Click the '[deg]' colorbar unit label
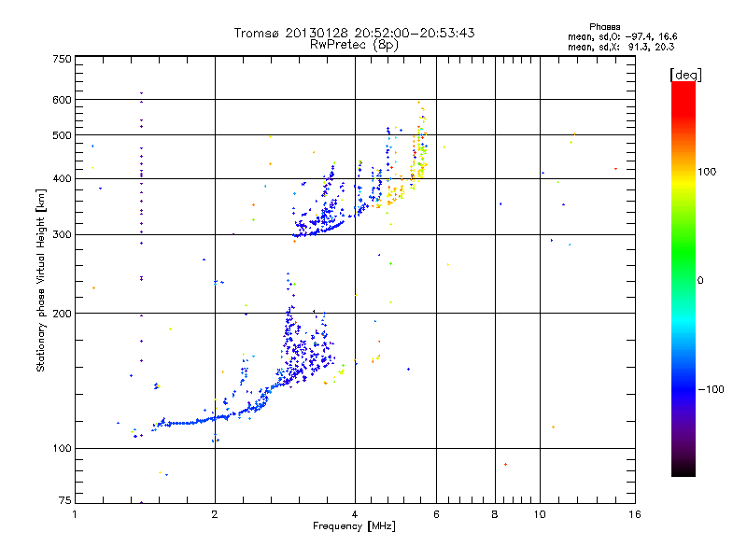This screenshot has width=747, height=560. coord(685,75)
